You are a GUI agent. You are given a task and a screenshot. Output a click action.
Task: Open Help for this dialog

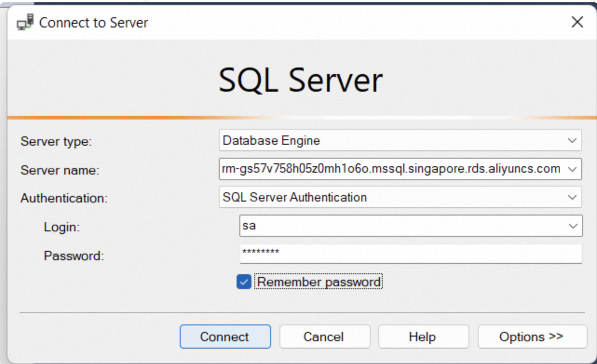[423, 337]
